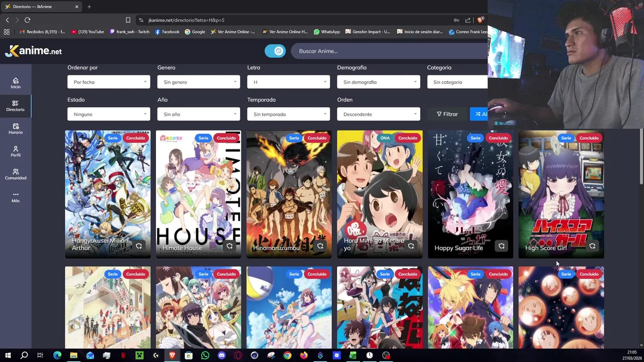Open a new browser tab with the plus
The image size is (644, 362).
click(x=89, y=7)
